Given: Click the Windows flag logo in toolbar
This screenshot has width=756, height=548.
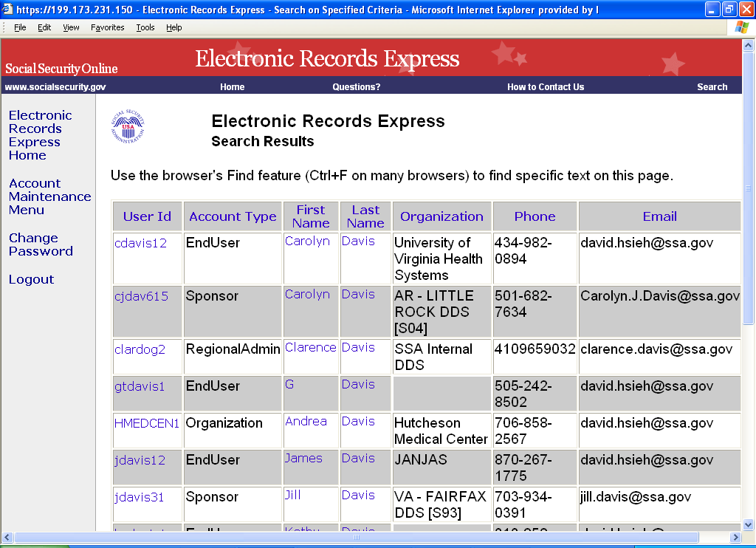Looking at the screenshot, I should tap(741, 27).
